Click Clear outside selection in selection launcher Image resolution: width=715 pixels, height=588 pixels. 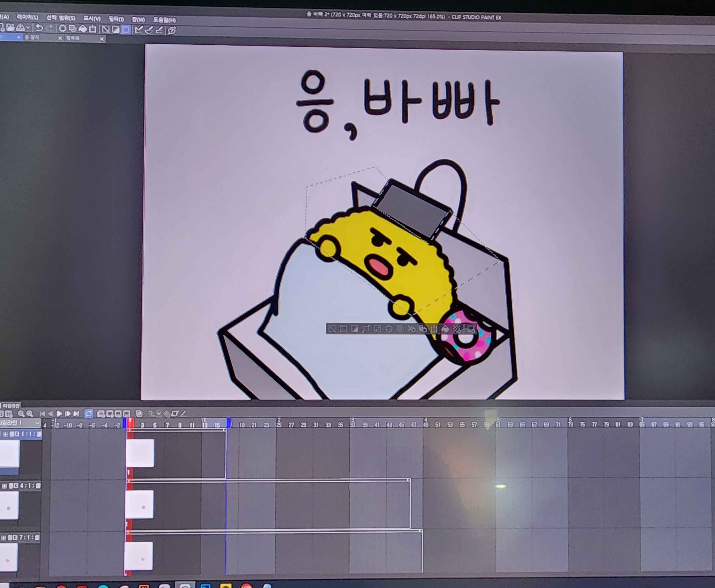pyautogui.click(x=400, y=329)
